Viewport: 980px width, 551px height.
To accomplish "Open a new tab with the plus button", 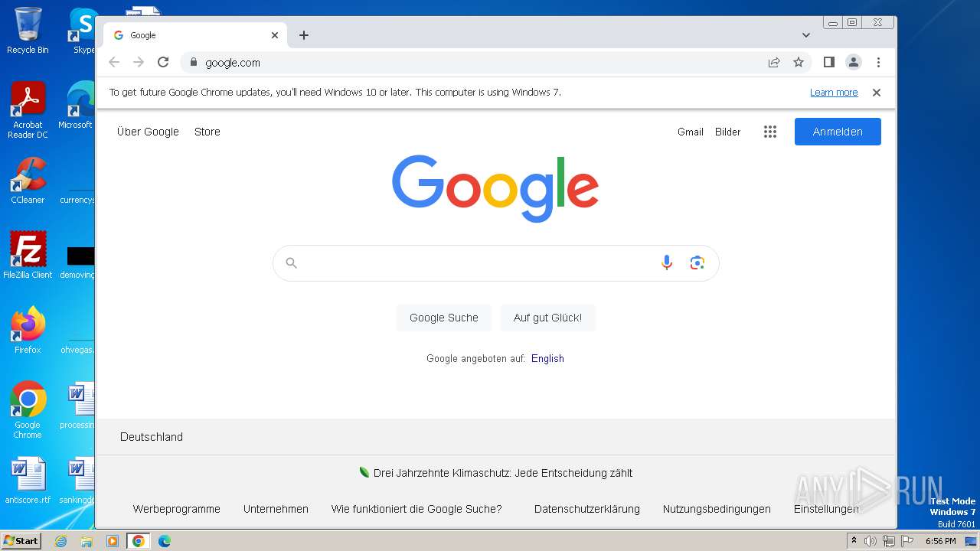I will tap(304, 35).
